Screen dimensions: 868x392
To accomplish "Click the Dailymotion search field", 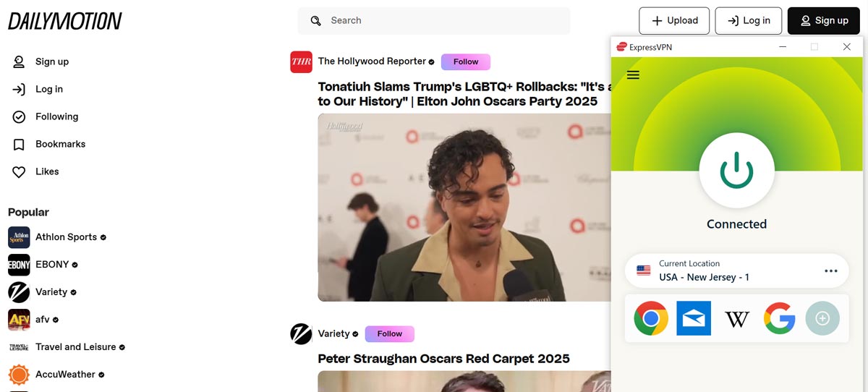I will click(x=434, y=21).
